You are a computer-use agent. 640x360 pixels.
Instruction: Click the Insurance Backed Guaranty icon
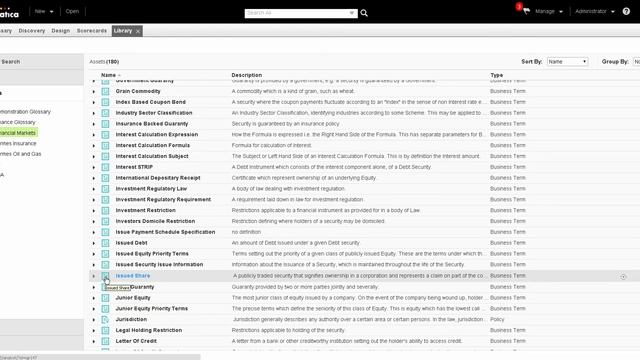(105, 124)
